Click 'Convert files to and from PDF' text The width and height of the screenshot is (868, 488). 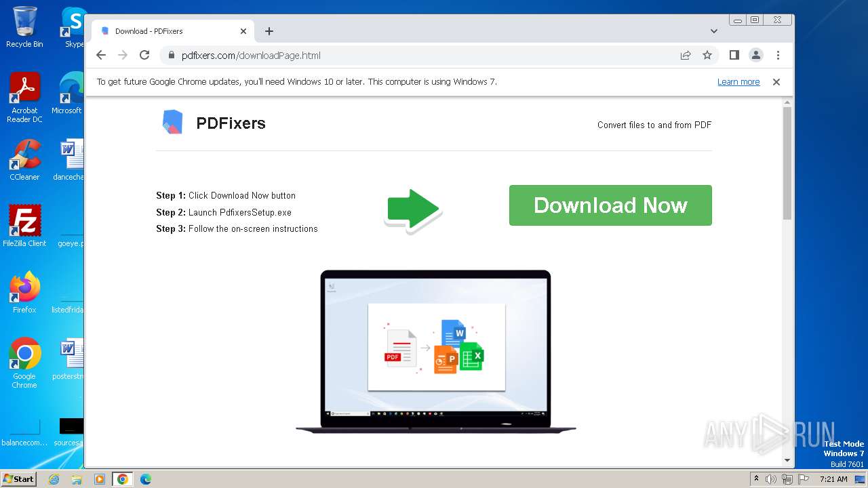coord(654,125)
